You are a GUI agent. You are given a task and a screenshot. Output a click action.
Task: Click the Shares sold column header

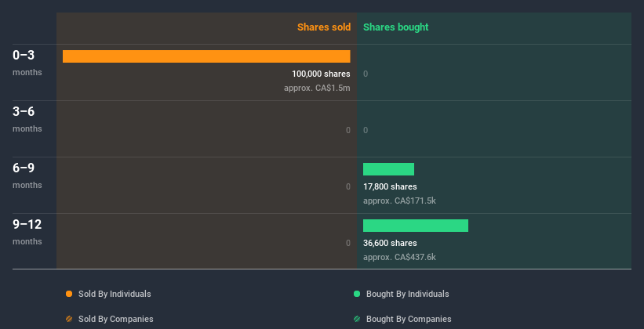pos(324,27)
